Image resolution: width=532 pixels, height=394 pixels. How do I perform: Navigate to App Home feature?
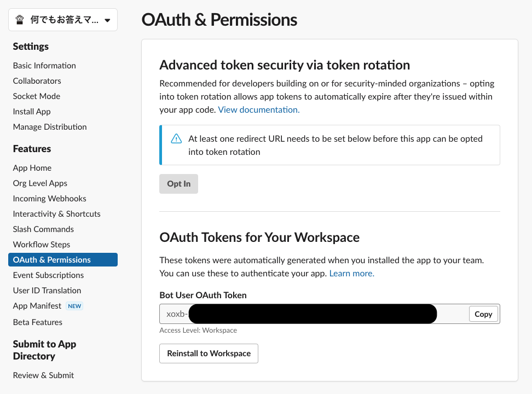pyautogui.click(x=32, y=168)
